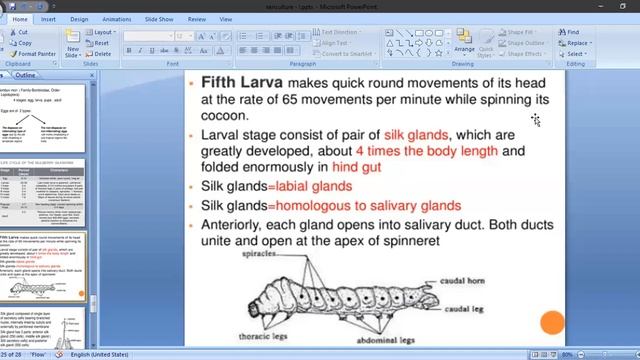Increase list indent level
This screenshot has width=640, height=360.
(289, 36)
